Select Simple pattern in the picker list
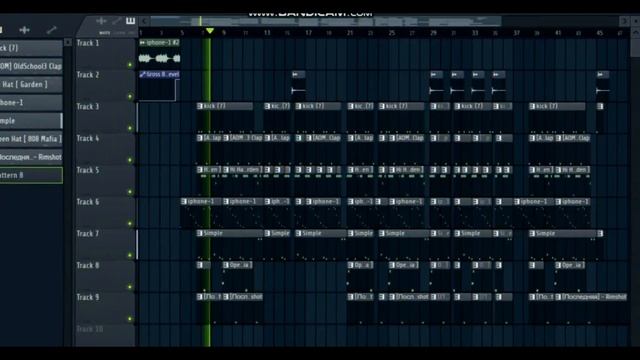The width and height of the screenshot is (640, 360). click(x=31, y=121)
